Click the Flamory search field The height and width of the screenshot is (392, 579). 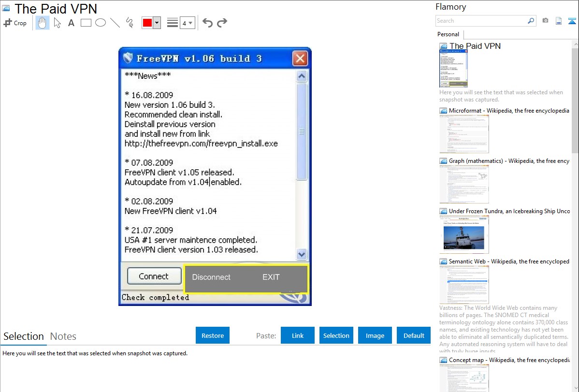[481, 21]
